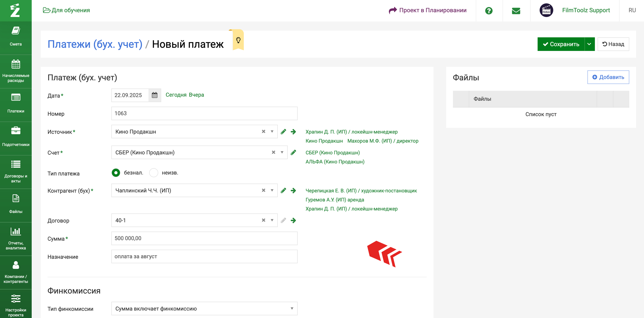Open the calendar date picker icon
Image resolution: width=644 pixels, height=318 pixels.
155,95
